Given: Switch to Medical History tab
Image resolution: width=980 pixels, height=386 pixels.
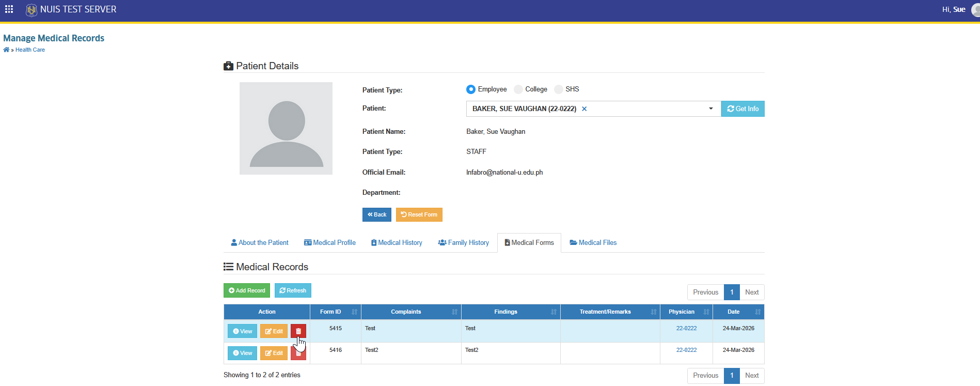Looking at the screenshot, I should (x=397, y=242).
